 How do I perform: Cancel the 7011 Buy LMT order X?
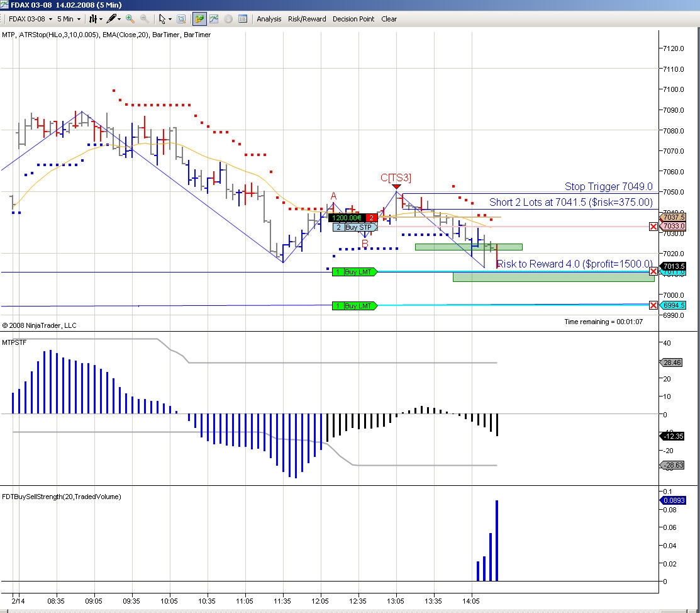pyautogui.click(x=653, y=272)
